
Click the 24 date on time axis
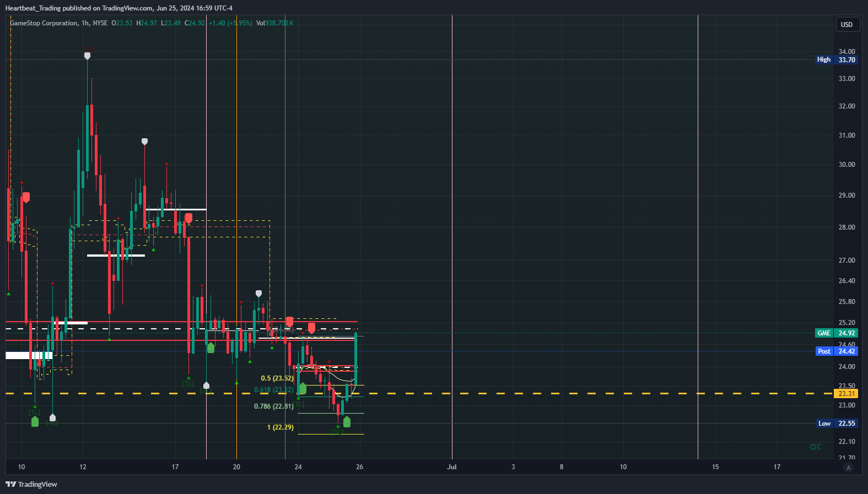coord(298,467)
